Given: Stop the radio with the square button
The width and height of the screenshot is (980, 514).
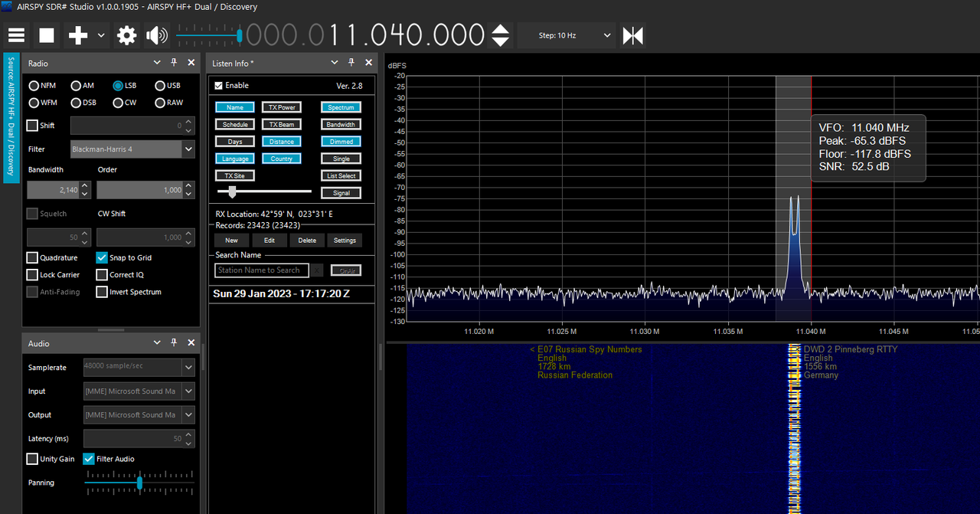Looking at the screenshot, I should 47,35.
